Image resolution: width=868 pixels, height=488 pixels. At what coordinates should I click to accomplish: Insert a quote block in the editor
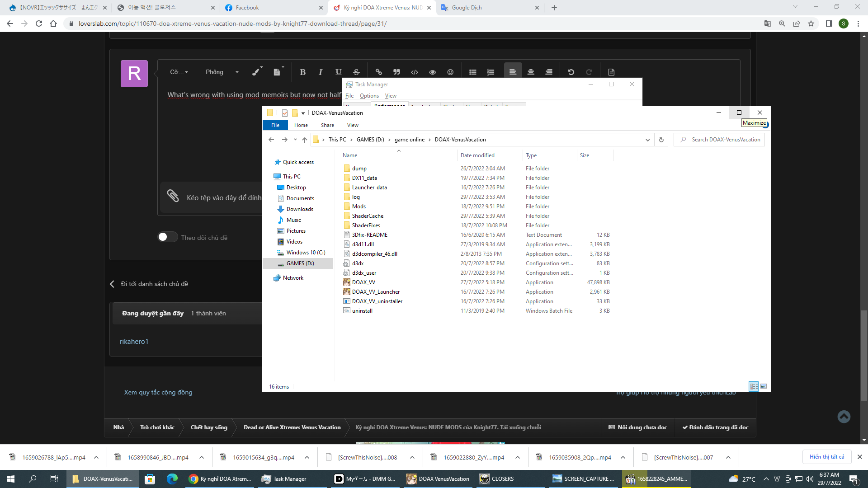(396, 72)
